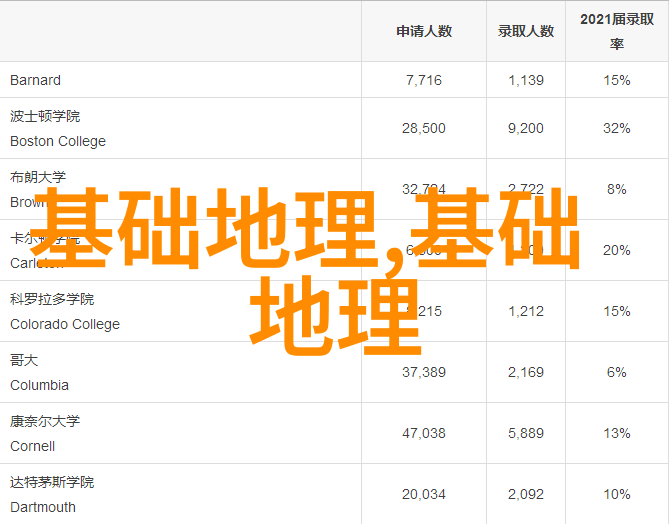670x524 pixels.
Task: Click the 2021届录取率 column header
Action: pos(617,31)
